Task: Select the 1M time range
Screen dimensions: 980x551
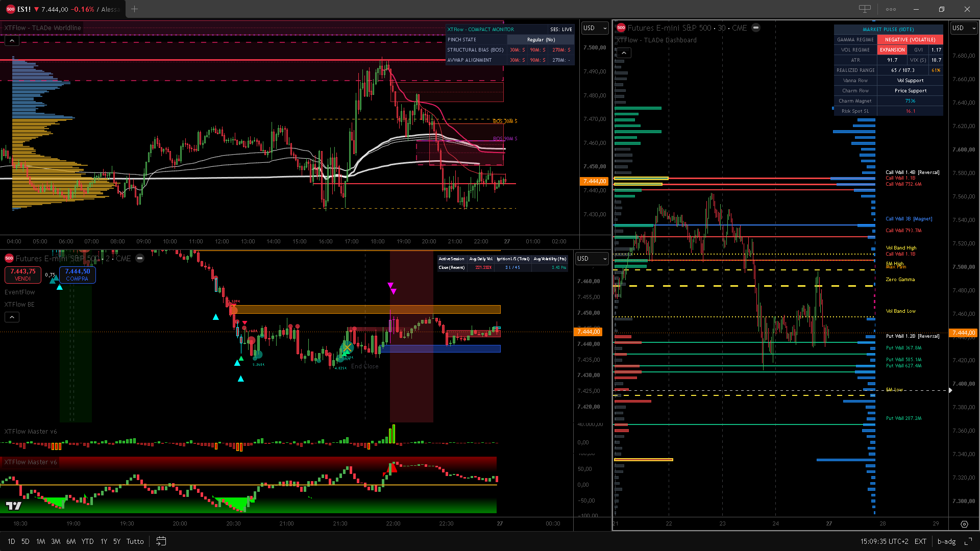Action: point(41,541)
